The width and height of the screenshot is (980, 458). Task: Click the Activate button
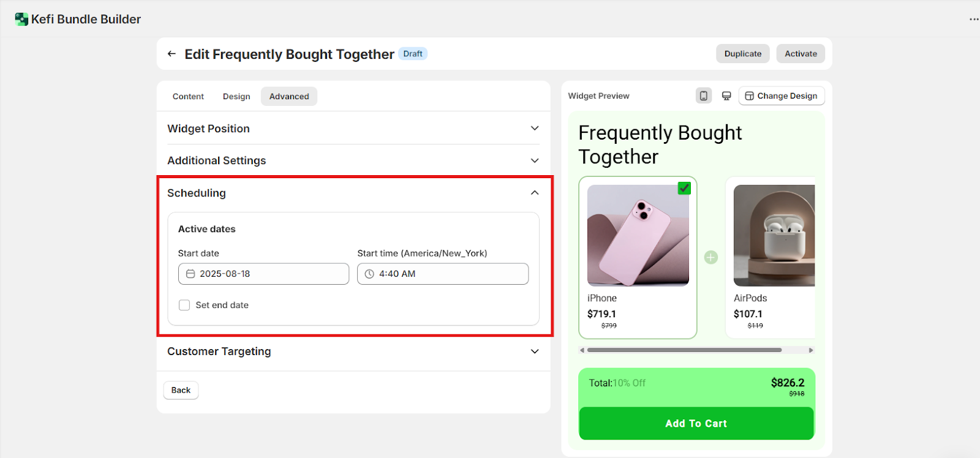point(801,54)
